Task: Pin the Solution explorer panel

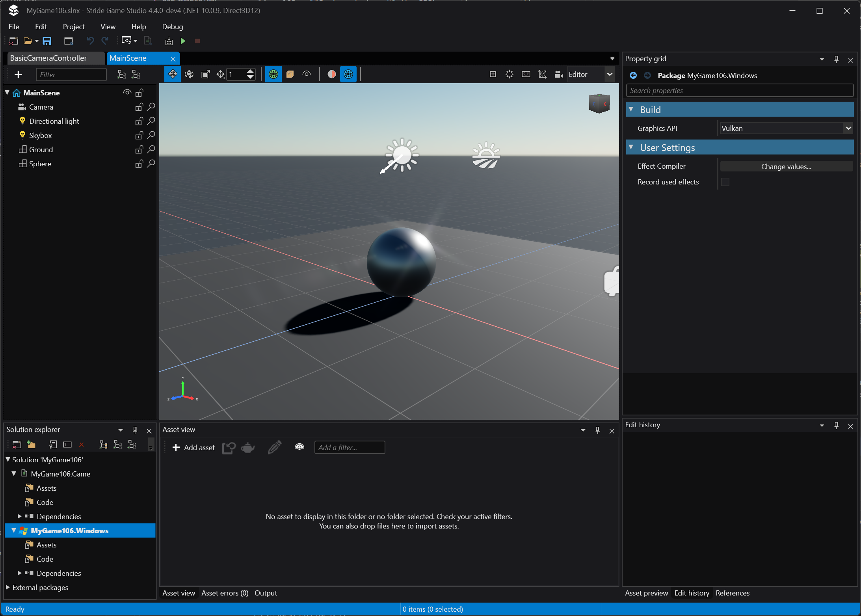Action: point(135,430)
